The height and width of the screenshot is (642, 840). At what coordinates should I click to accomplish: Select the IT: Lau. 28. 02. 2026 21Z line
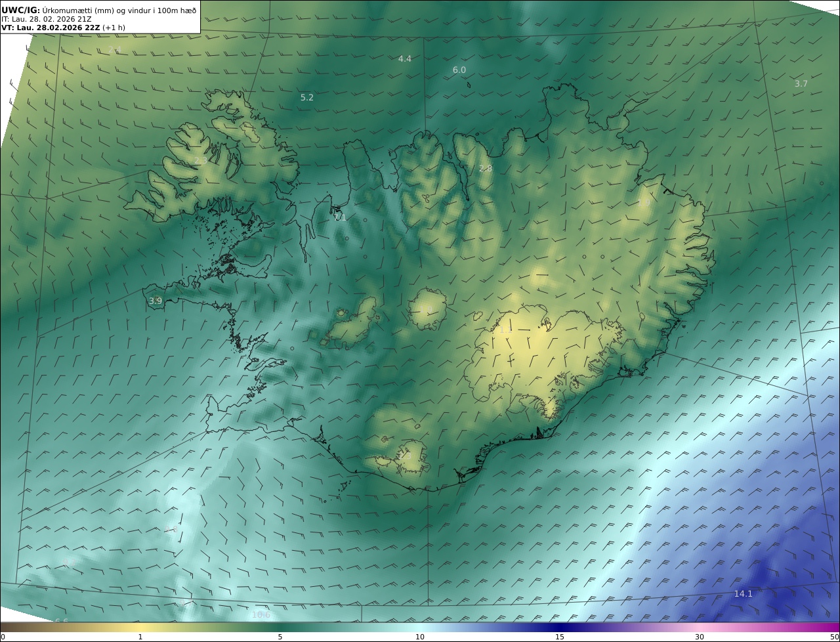[47, 19]
